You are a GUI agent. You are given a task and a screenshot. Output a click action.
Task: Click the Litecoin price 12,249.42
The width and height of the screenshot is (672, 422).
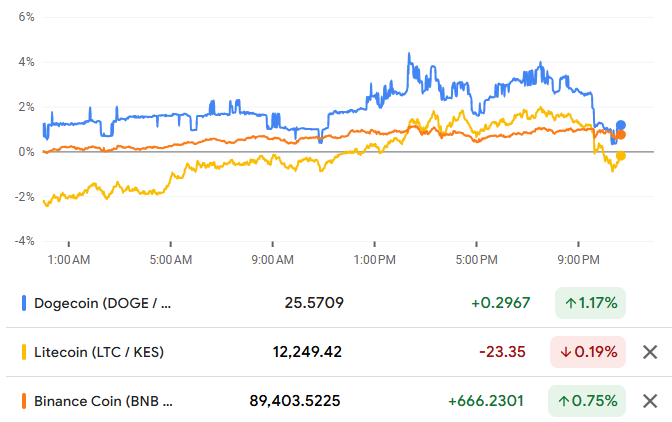coord(307,352)
